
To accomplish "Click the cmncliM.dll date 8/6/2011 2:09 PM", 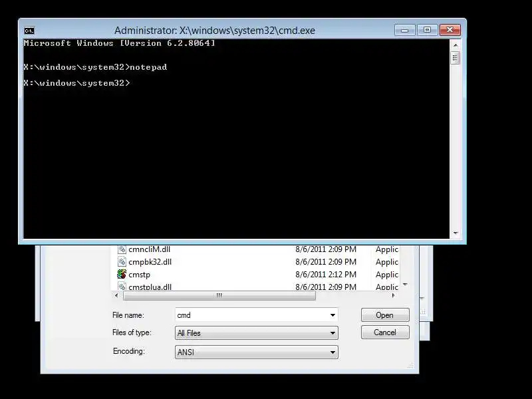I will pyautogui.click(x=326, y=249).
